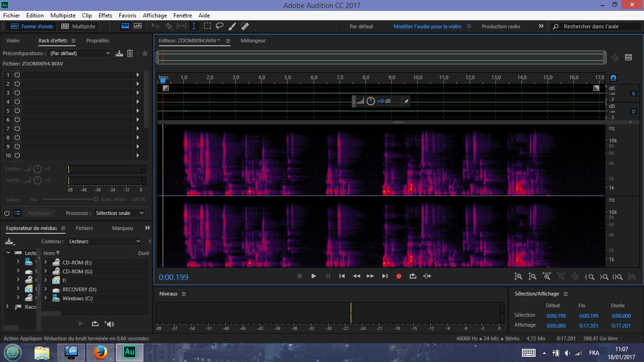Open the Contenu dropdown (Lecteurs)
Image resolution: width=644 pixels, height=362 pixels.
104,241
